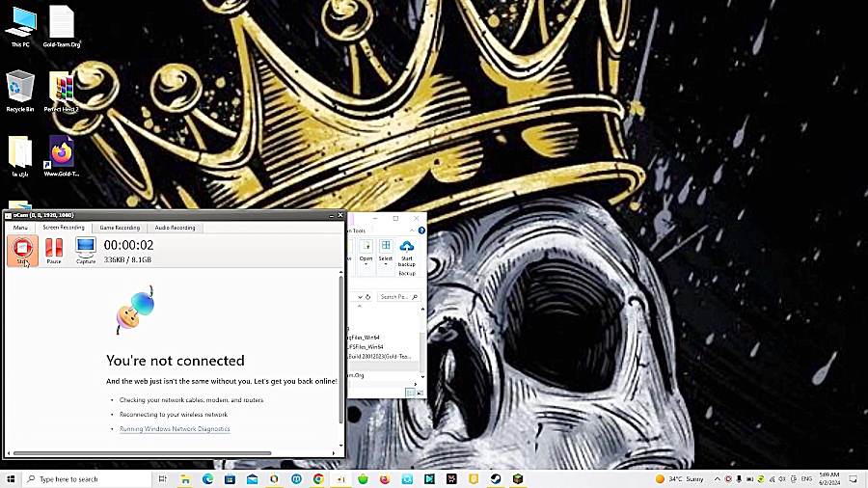
Task: Open the 34°C Sunny weather widget
Action: pyautogui.click(x=680, y=479)
